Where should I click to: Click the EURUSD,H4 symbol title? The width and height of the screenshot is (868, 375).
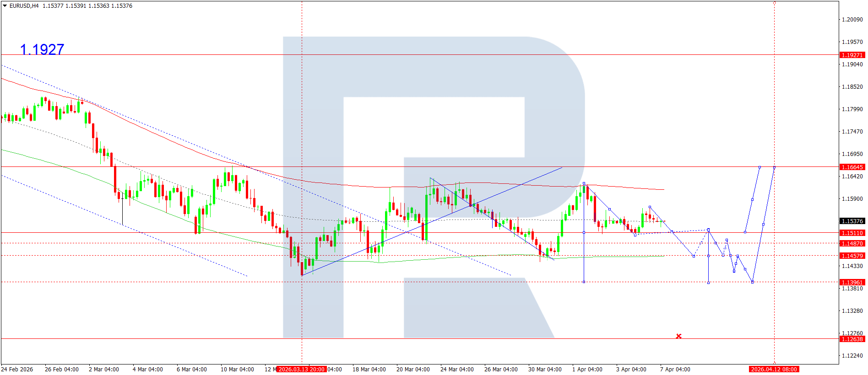24,6
